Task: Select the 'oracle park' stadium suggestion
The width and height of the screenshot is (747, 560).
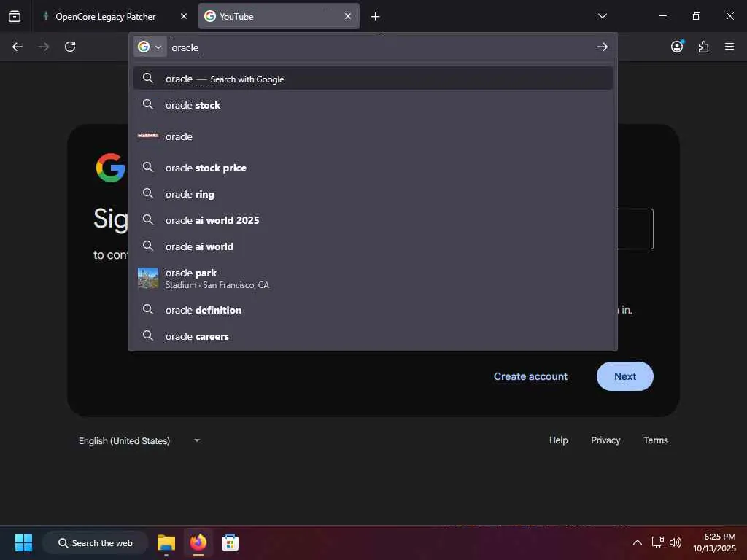Action: click(373, 278)
